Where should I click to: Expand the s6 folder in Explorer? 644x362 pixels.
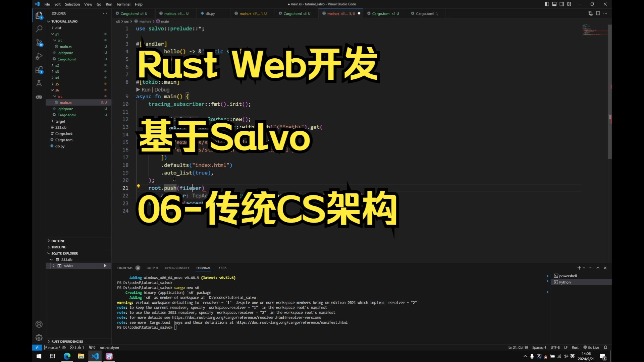click(57, 90)
